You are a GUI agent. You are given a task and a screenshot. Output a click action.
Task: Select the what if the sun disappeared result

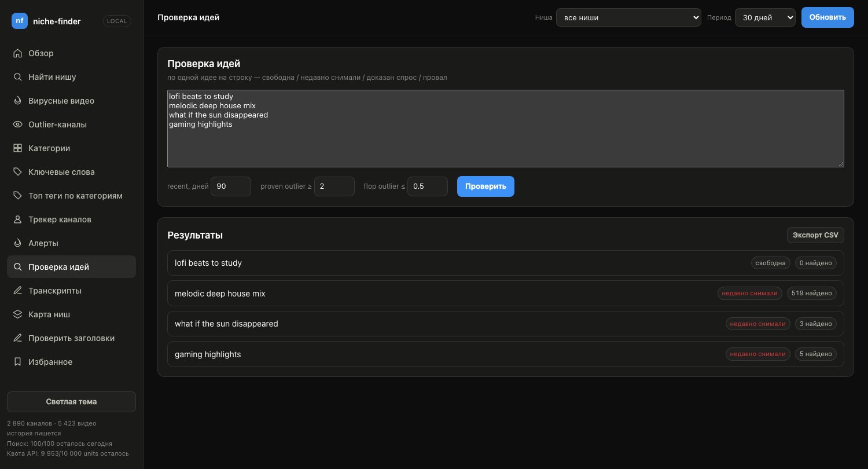pos(506,324)
